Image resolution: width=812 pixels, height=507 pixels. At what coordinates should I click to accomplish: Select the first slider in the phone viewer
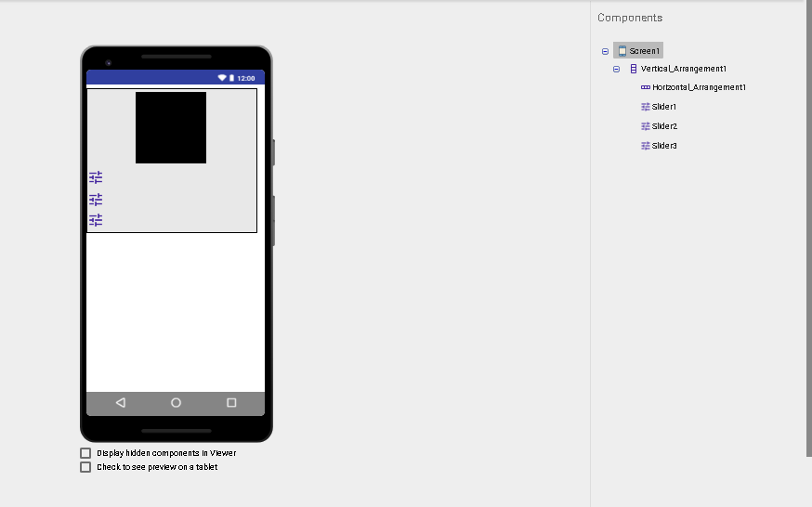pyautogui.click(x=96, y=177)
